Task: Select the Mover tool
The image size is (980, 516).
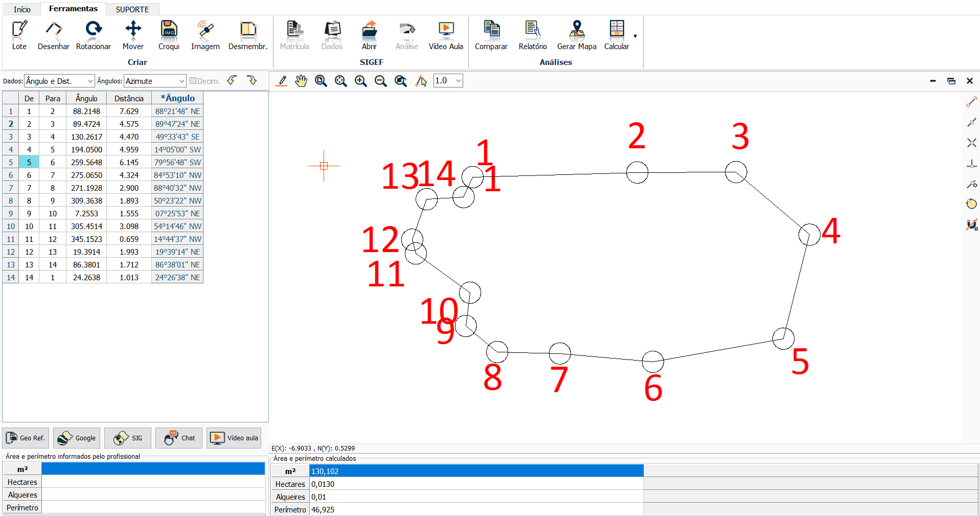Action: (133, 35)
